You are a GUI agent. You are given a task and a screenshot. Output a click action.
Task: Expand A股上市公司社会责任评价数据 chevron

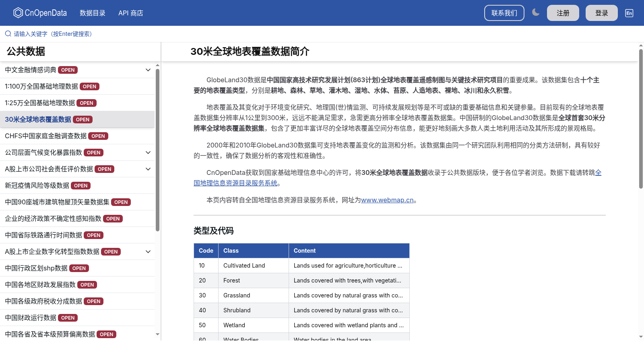click(x=148, y=169)
